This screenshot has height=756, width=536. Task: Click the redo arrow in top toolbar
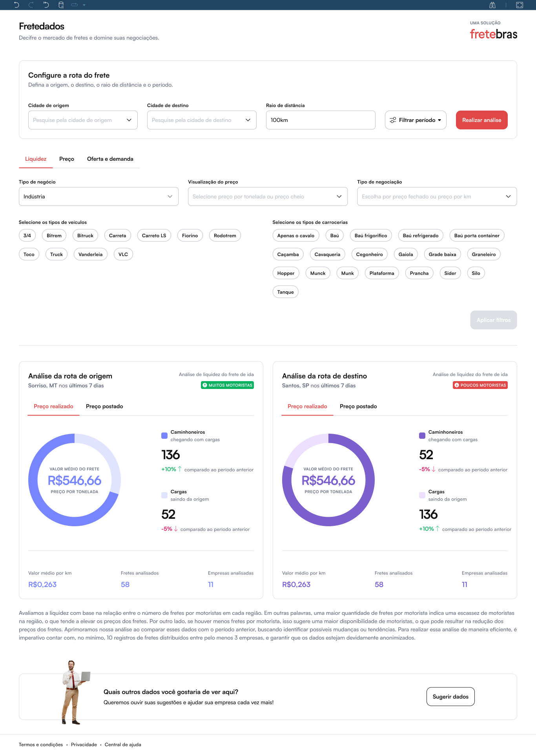[31, 5]
